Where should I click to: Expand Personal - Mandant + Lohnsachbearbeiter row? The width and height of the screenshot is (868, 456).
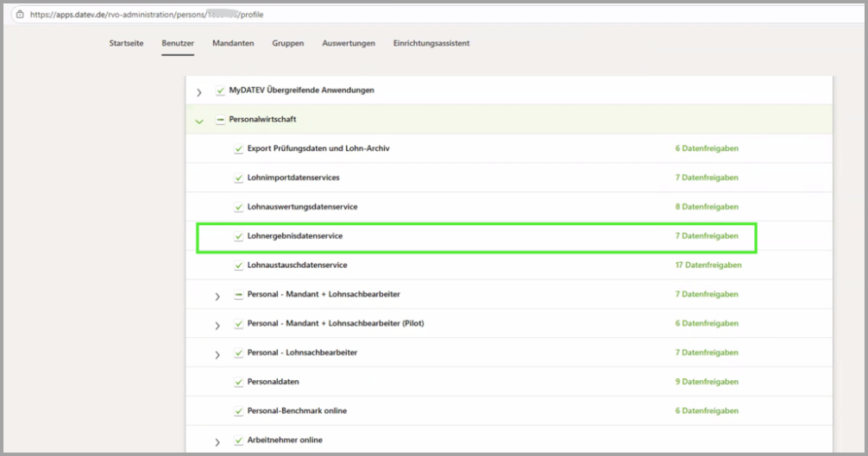coord(217,296)
